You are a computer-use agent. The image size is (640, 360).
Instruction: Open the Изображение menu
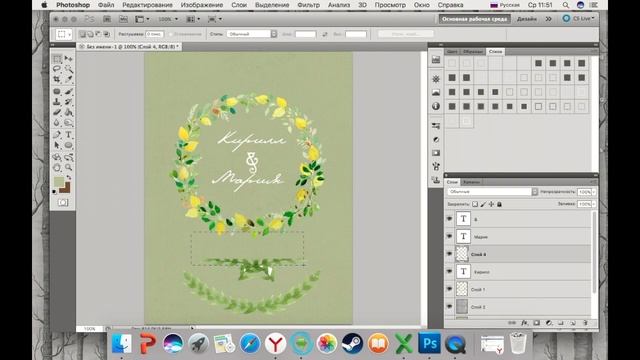coord(202,5)
